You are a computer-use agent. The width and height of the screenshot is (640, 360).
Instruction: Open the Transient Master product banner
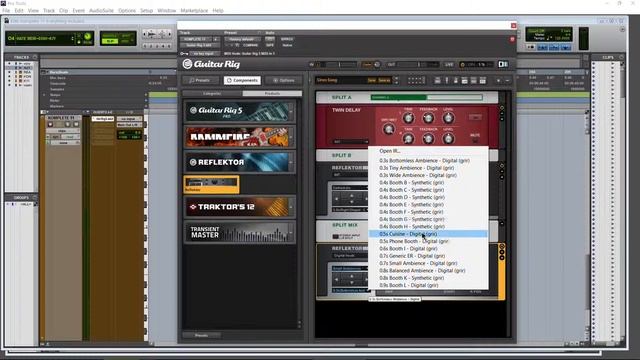(x=240, y=232)
